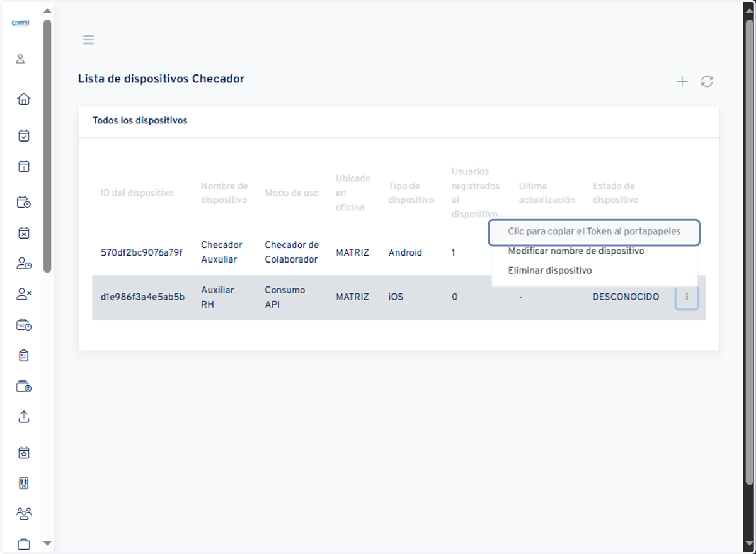Click Lista de dispositivos Checador title
Viewport: 756px width, 554px height.
161,79
